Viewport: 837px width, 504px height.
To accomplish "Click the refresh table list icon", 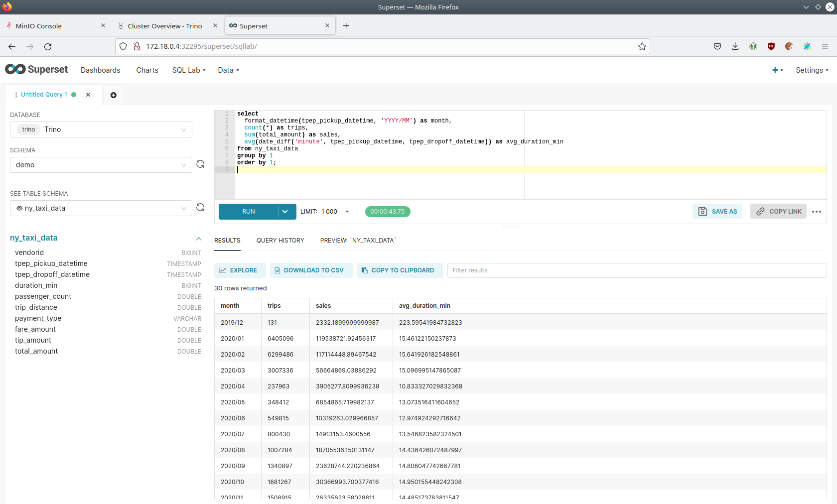I will (x=200, y=208).
